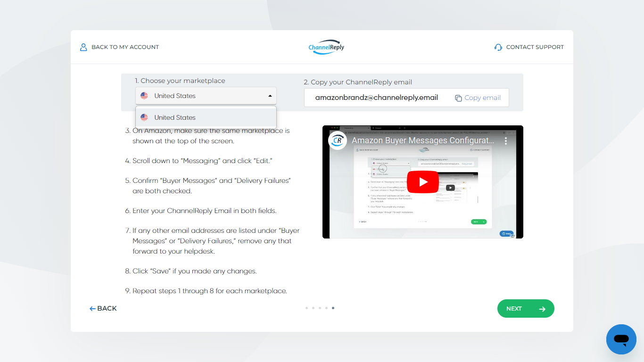Viewport: 644px width, 362px height.
Task: Click the ChannelReply email address field
Action: (x=377, y=98)
